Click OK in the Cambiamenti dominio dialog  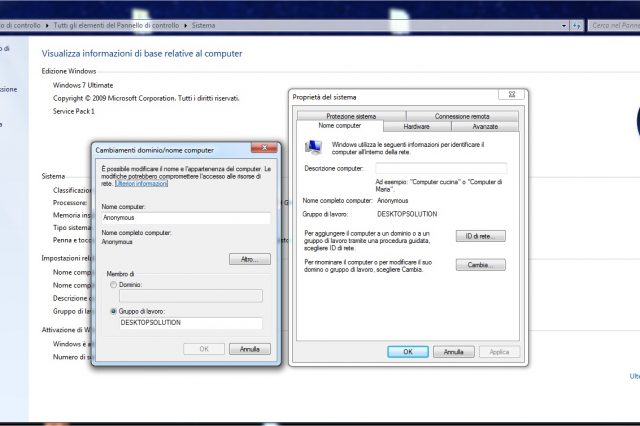click(x=204, y=349)
